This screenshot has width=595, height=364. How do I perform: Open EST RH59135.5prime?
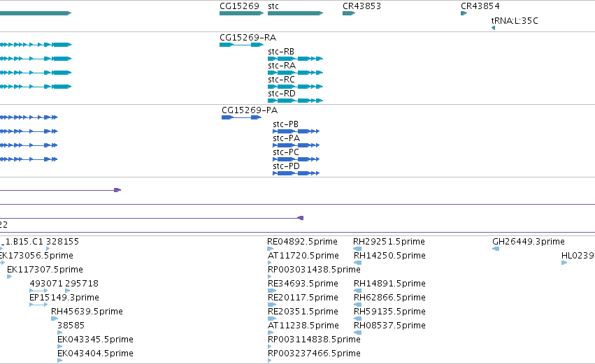357,319
